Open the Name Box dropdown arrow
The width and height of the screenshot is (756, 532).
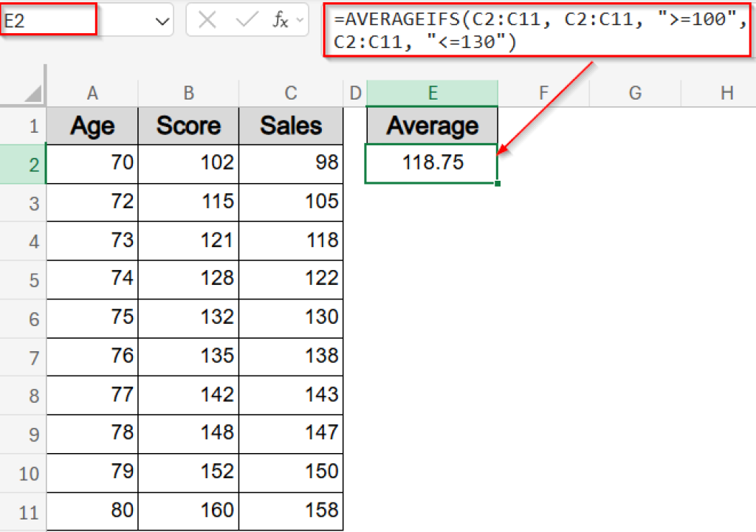click(x=162, y=20)
